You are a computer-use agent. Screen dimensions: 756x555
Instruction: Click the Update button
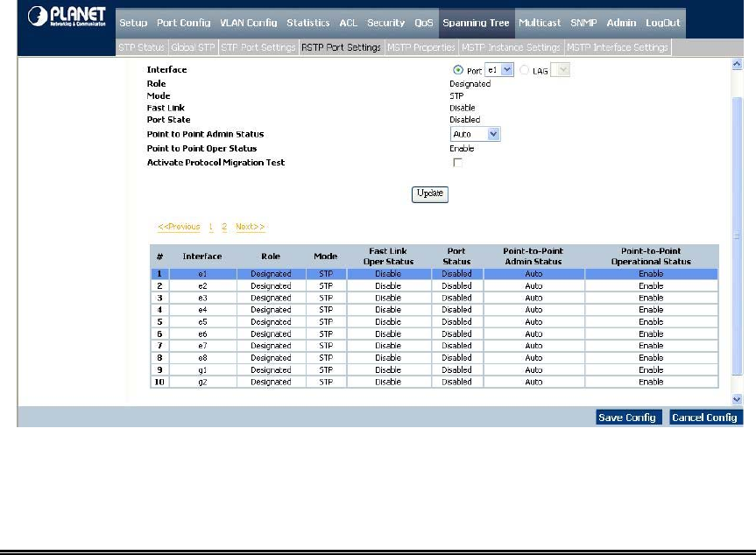[x=429, y=193]
